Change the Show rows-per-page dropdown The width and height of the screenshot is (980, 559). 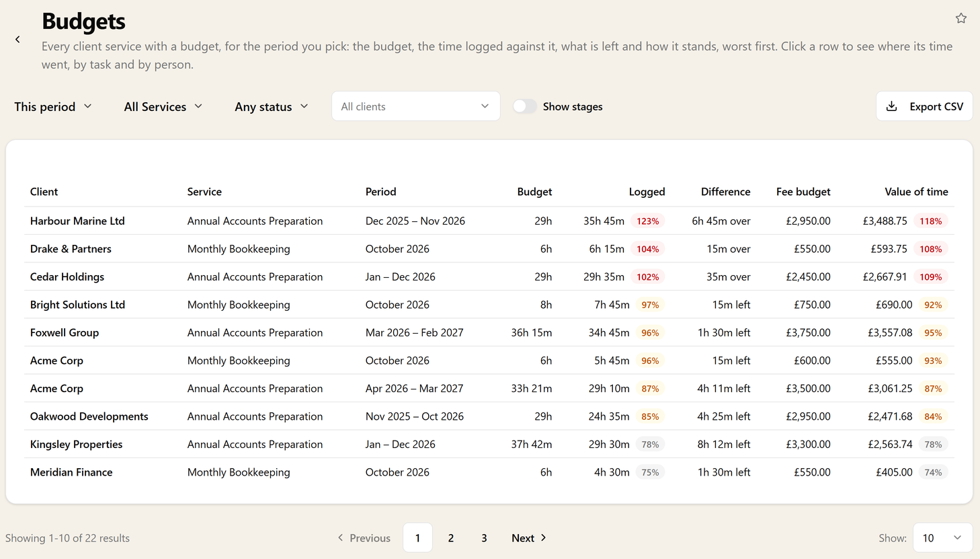click(x=943, y=537)
